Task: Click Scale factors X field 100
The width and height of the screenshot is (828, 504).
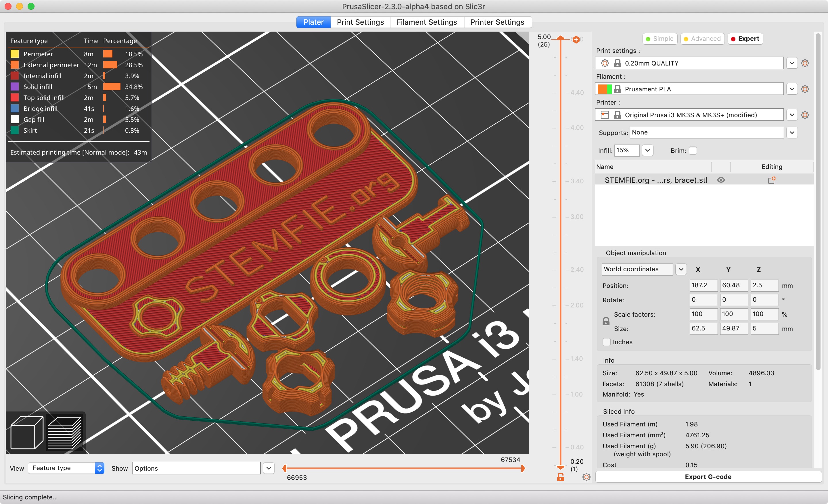Action: coord(703,314)
